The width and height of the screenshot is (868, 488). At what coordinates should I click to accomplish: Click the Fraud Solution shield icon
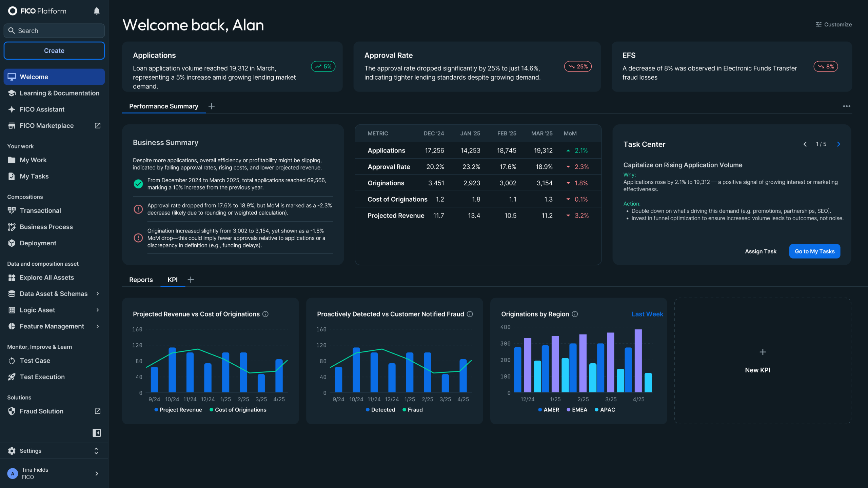point(12,411)
